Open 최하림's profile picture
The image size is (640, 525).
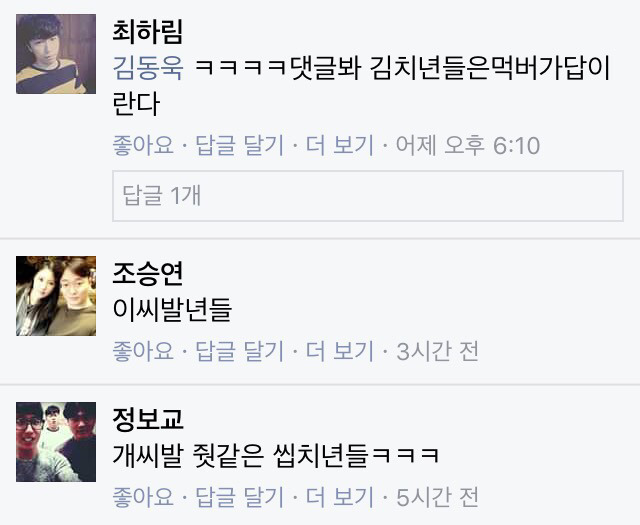(56, 54)
